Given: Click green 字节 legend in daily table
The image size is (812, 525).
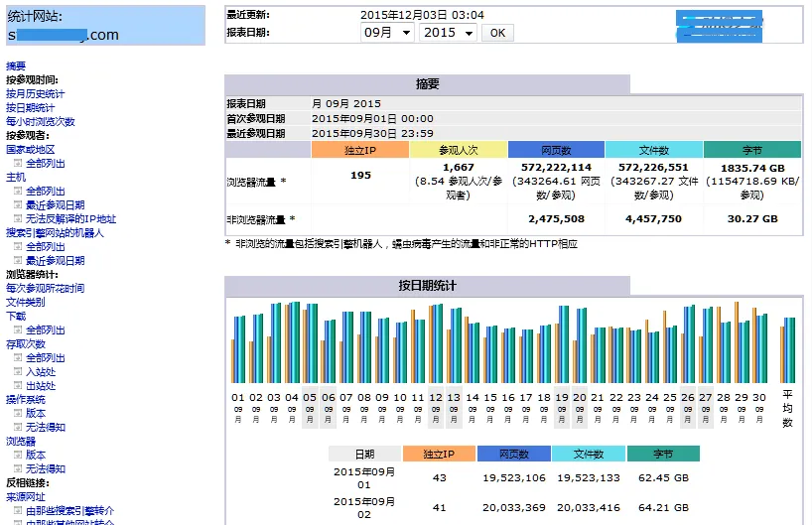Looking at the screenshot, I should click(x=663, y=454).
